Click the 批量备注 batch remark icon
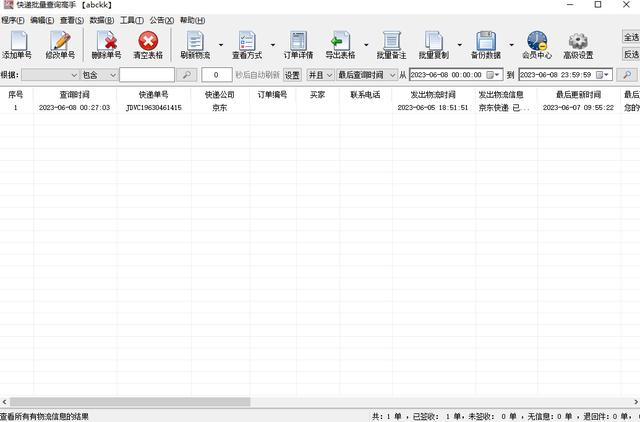The width and height of the screenshot is (640, 422). click(391, 44)
